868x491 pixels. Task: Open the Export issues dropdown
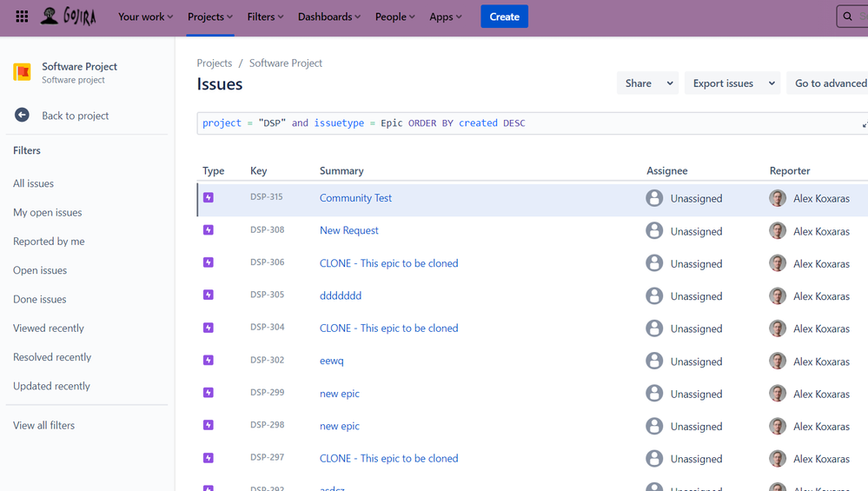(x=732, y=83)
